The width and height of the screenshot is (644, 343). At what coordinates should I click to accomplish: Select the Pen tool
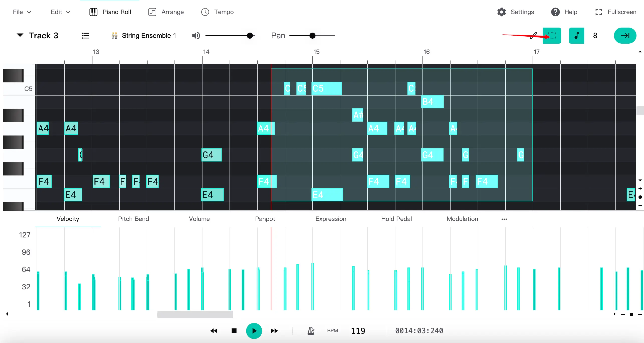pos(534,35)
